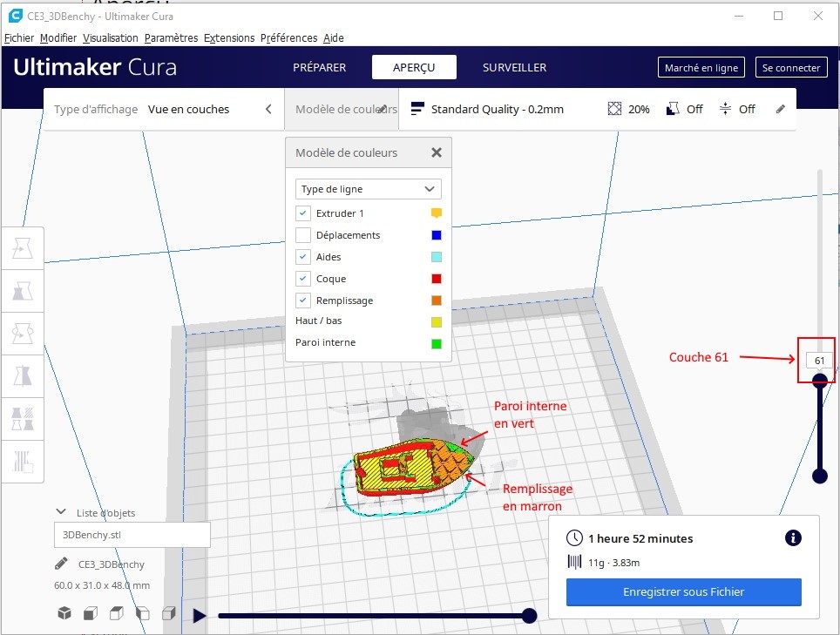Click the lower layer slider handle
Screen dimensions: 840x635
[820, 476]
